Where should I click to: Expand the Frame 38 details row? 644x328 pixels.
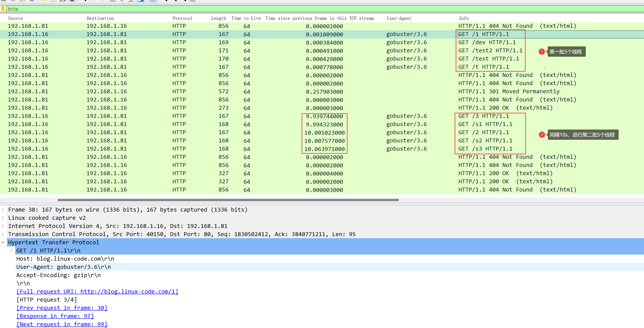click(3, 210)
